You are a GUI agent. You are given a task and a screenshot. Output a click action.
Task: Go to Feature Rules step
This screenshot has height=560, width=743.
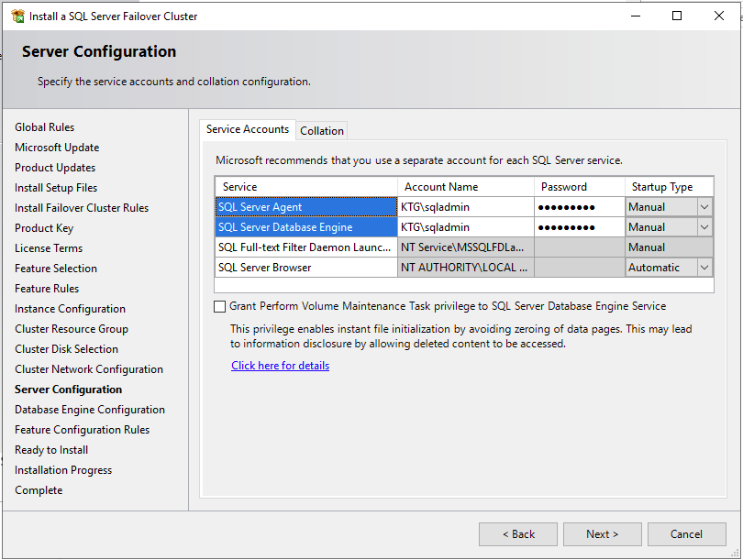[47, 289]
